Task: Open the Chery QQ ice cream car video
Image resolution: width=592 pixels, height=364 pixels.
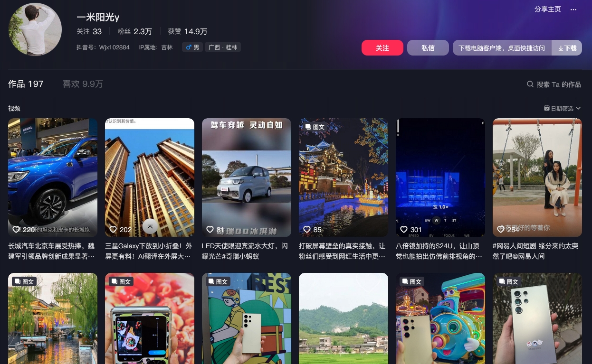Action: 247,177
